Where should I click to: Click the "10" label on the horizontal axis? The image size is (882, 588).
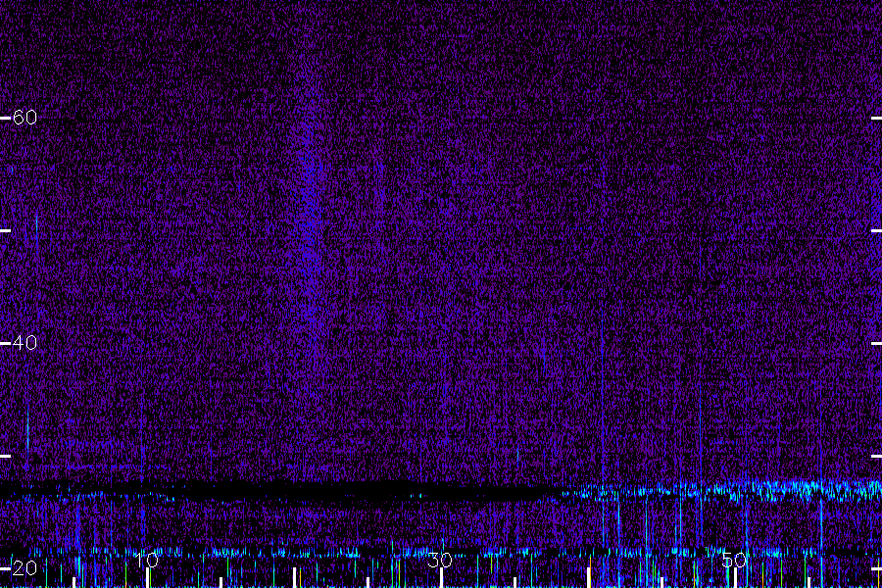coord(147,560)
